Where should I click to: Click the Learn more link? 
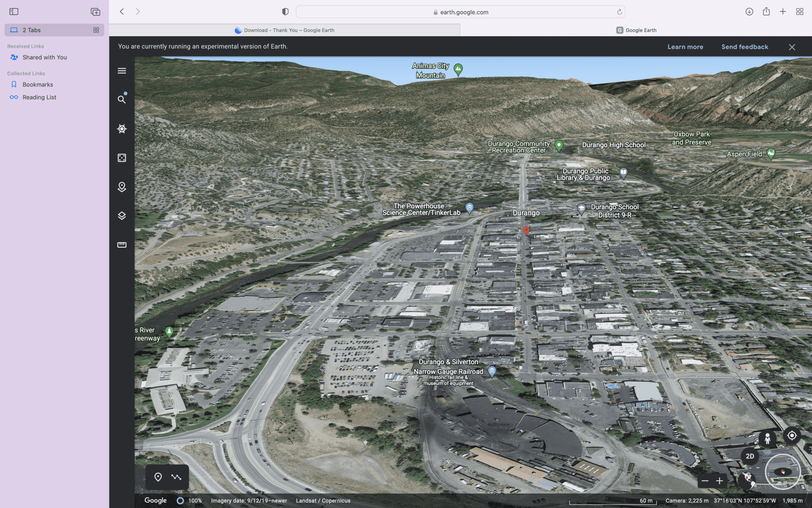click(685, 47)
